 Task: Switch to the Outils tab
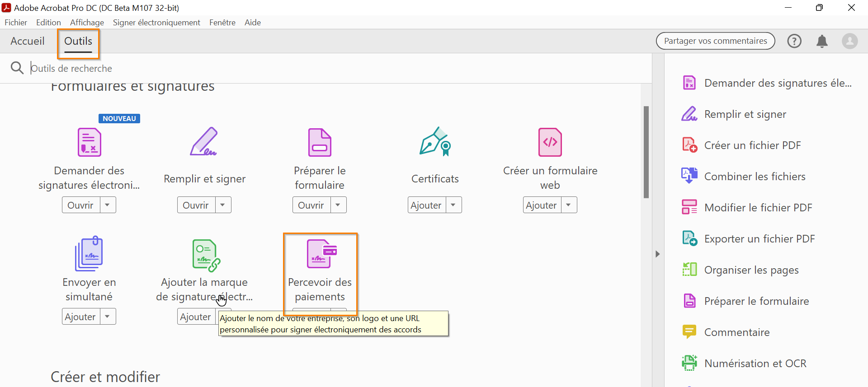[x=78, y=41]
